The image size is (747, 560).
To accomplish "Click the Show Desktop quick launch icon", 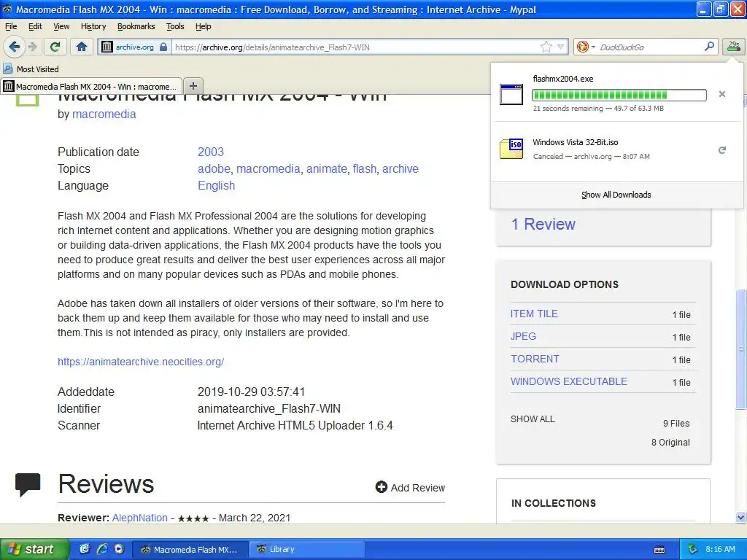I will click(x=85, y=549).
